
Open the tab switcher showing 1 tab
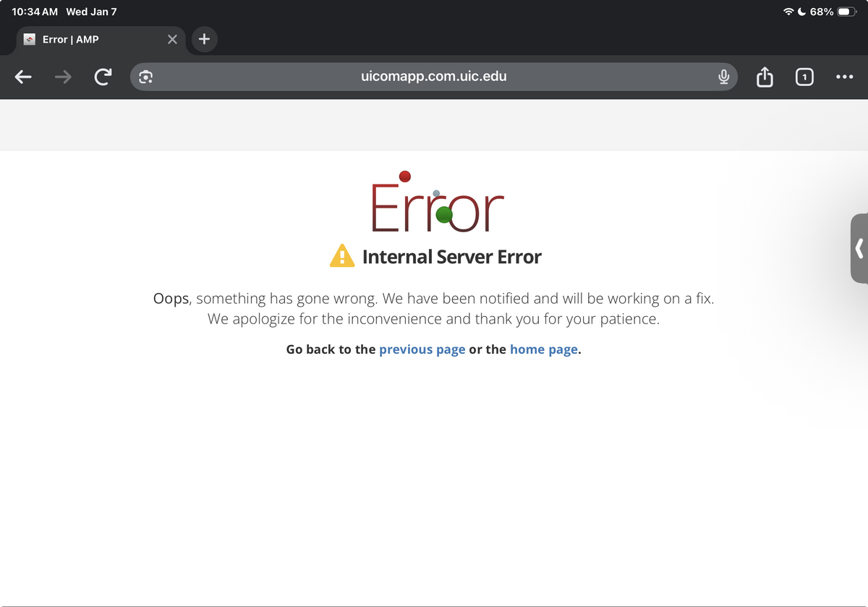(x=804, y=77)
